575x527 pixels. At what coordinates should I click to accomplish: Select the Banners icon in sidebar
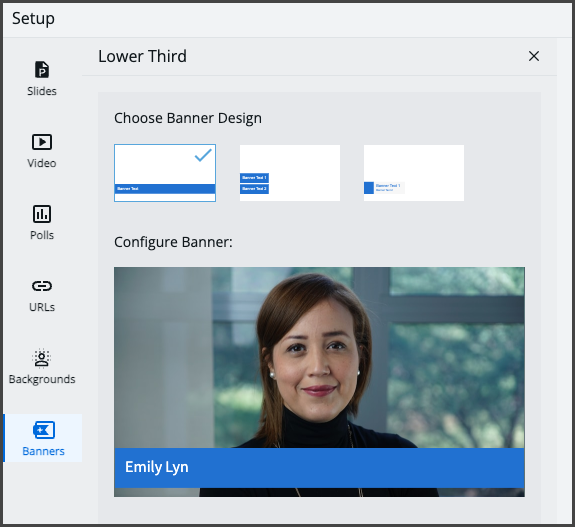[x=44, y=430]
